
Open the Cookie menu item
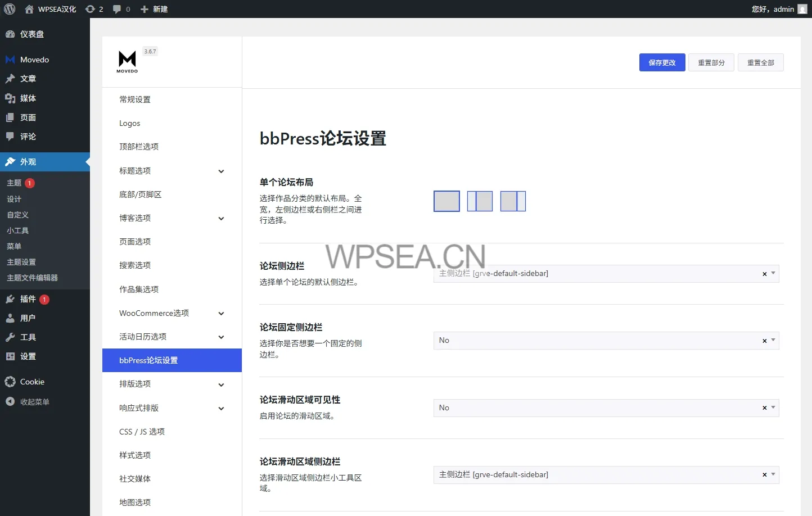click(x=32, y=382)
